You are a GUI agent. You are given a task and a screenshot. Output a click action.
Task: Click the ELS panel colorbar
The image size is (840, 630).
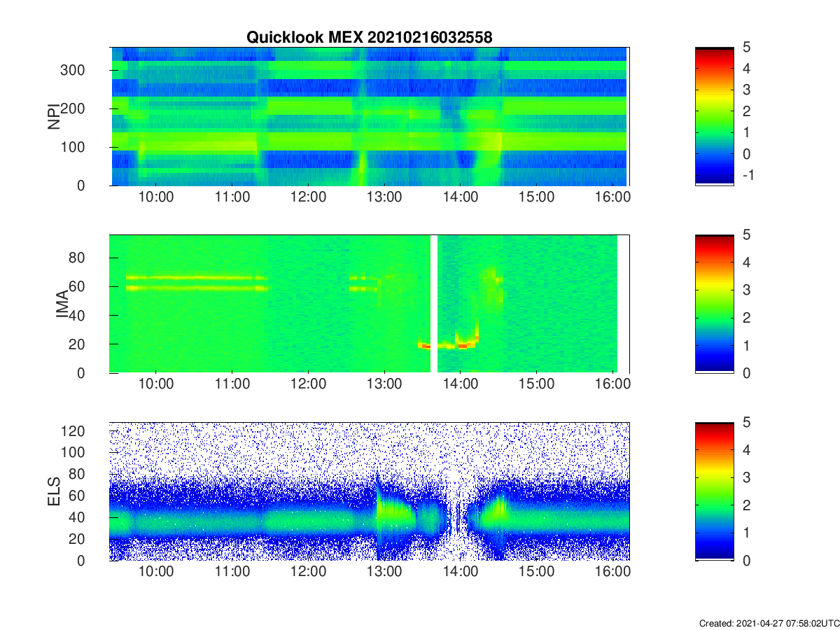coord(714,491)
